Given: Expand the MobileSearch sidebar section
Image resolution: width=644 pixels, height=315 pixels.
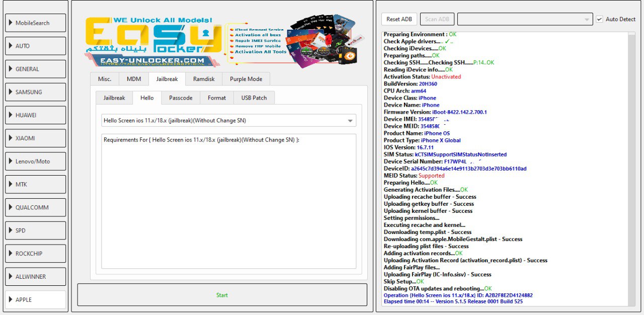Looking at the screenshot, I should pos(35,23).
